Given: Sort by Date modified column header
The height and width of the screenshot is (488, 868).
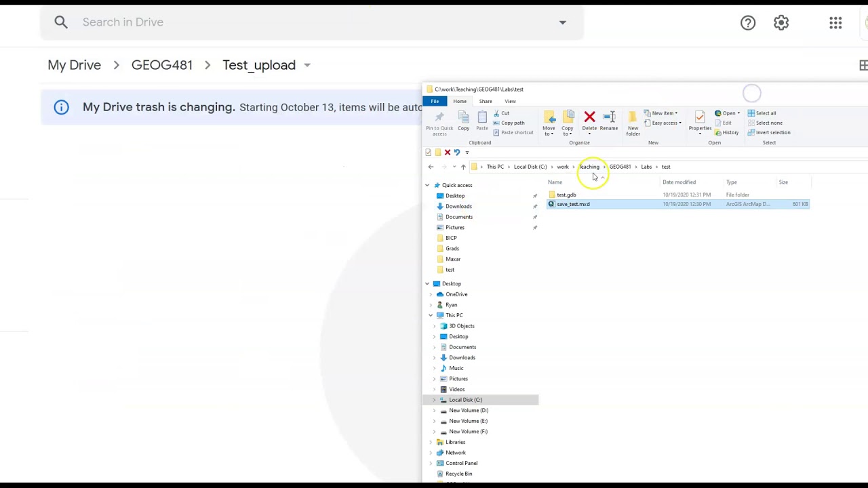Looking at the screenshot, I should coord(679,182).
